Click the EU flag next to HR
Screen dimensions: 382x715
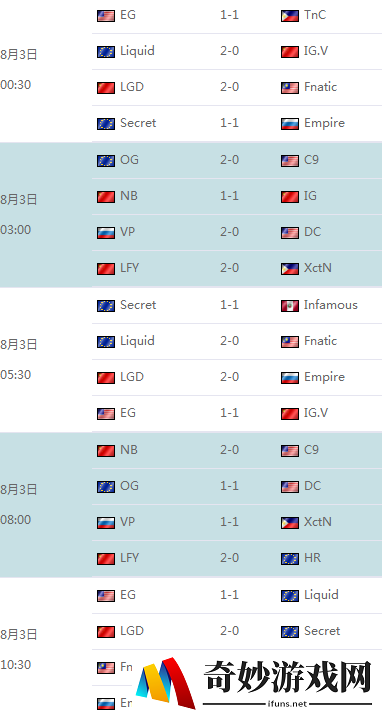pyautogui.click(x=289, y=559)
